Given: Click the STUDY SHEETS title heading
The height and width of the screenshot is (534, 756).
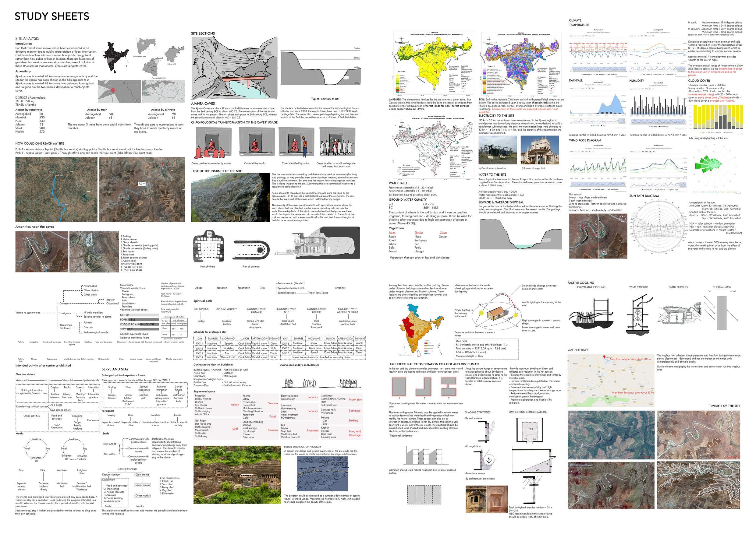Looking at the screenshot, I should click(x=52, y=16).
